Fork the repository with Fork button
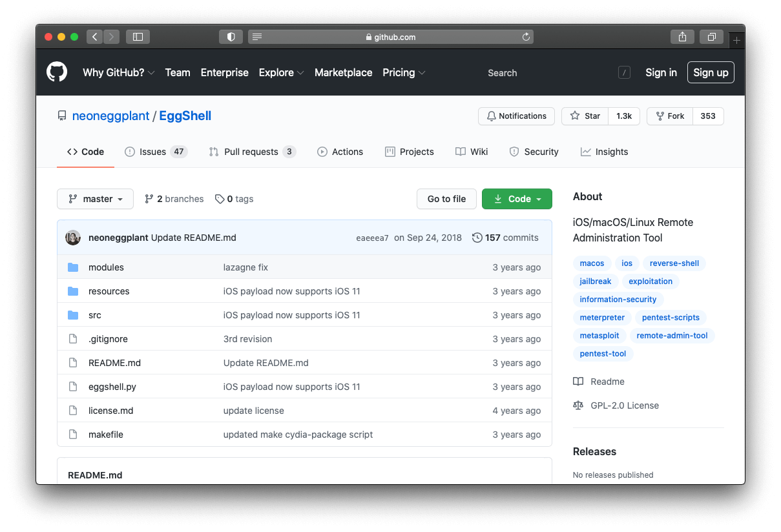Image resolution: width=781 pixels, height=532 pixels. (670, 116)
